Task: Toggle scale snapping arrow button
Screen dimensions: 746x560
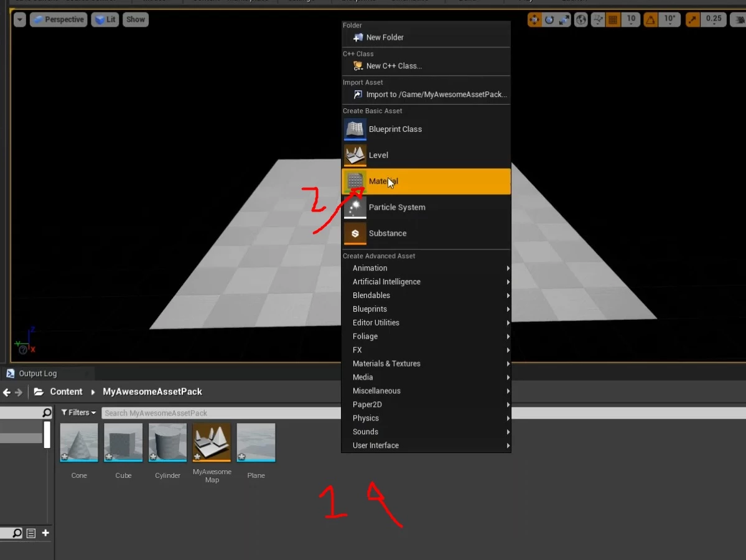Action: [692, 19]
